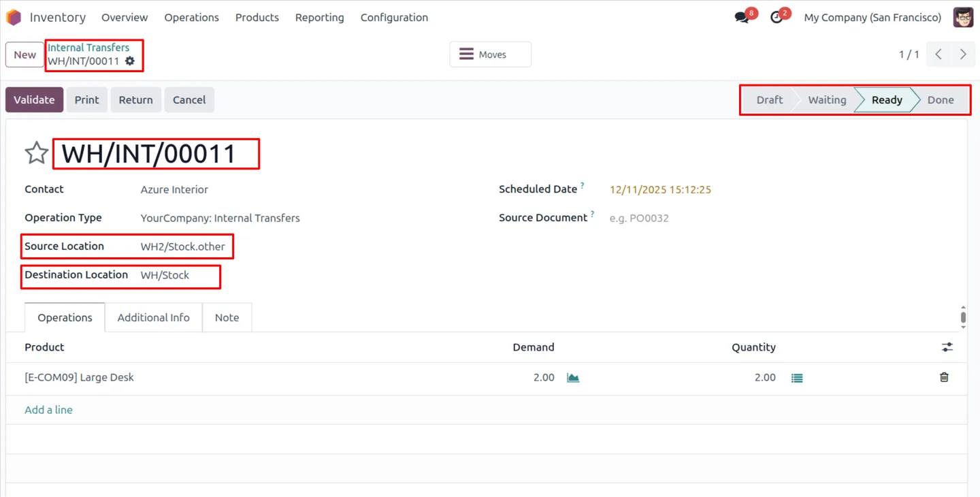
Task: Click the Moves hamburger icon
Action: [x=466, y=54]
